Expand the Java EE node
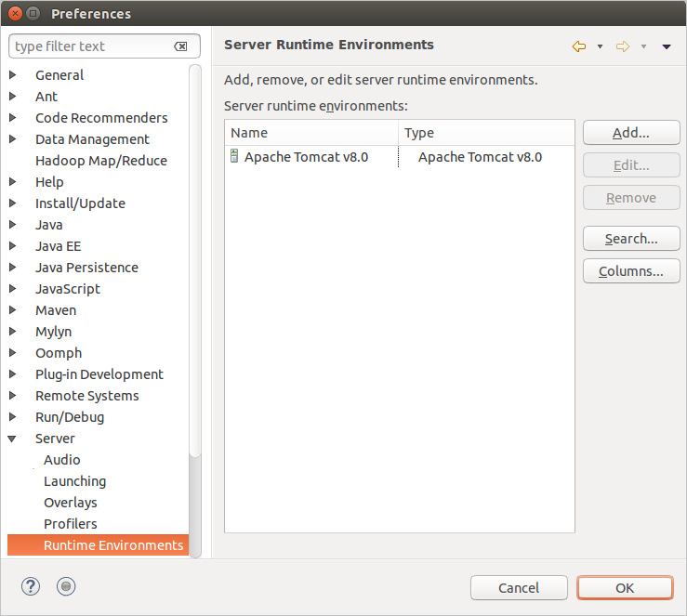Image resolution: width=687 pixels, height=616 pixels. 13,246
